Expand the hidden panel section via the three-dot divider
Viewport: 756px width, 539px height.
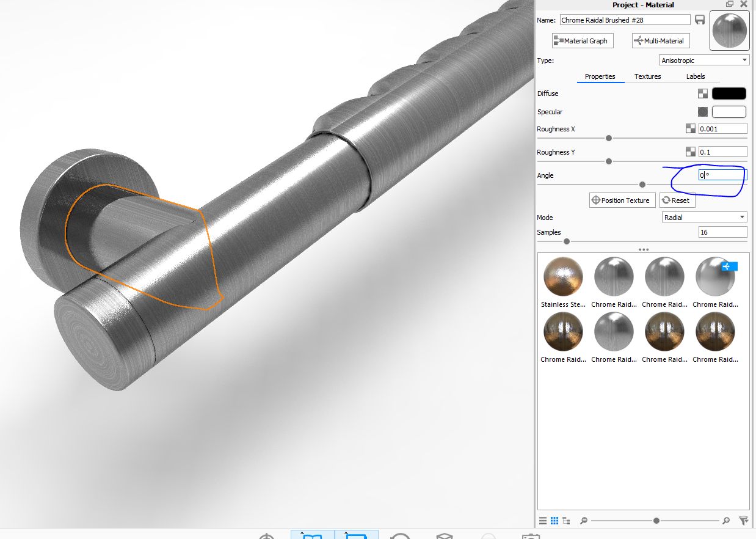(x=643, y=249)
